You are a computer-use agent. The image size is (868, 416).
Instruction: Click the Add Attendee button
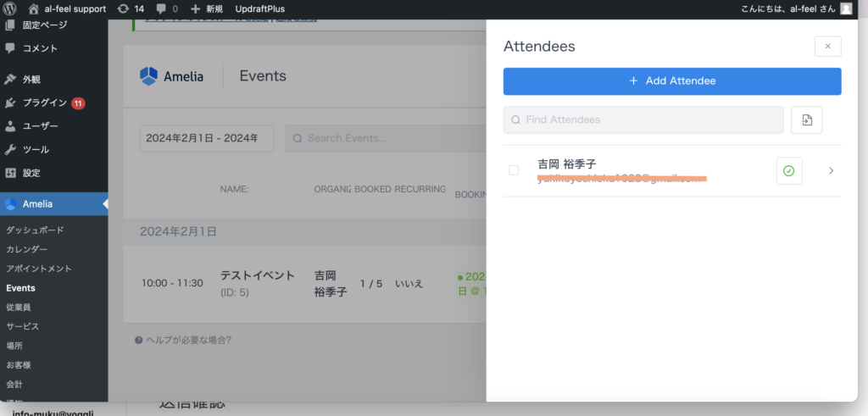671,81
